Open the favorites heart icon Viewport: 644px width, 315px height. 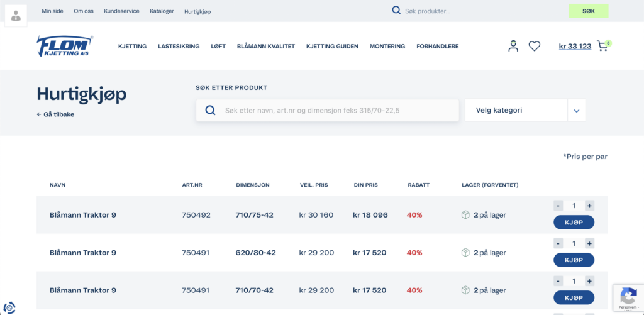pos(535,47)
